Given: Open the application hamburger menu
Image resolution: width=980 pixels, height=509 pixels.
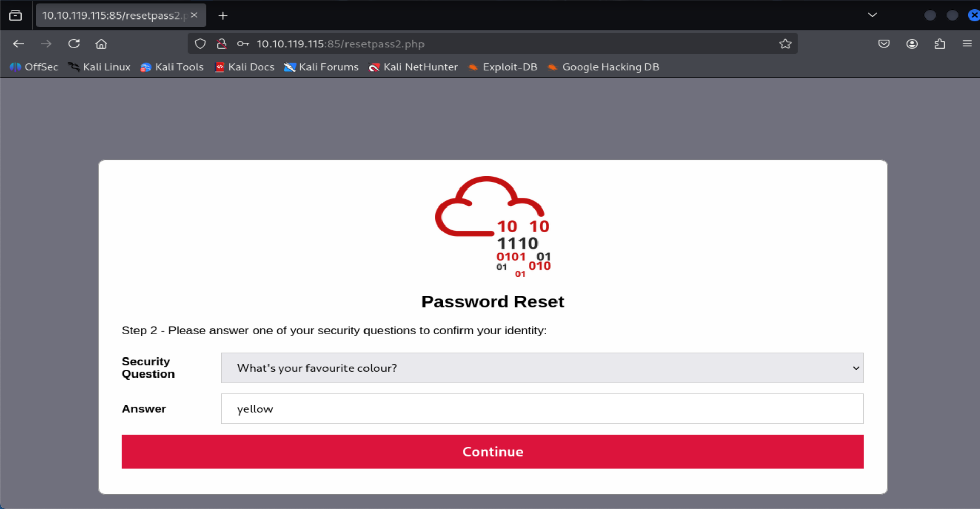Looking at the screenshot, I should point(967,44).
